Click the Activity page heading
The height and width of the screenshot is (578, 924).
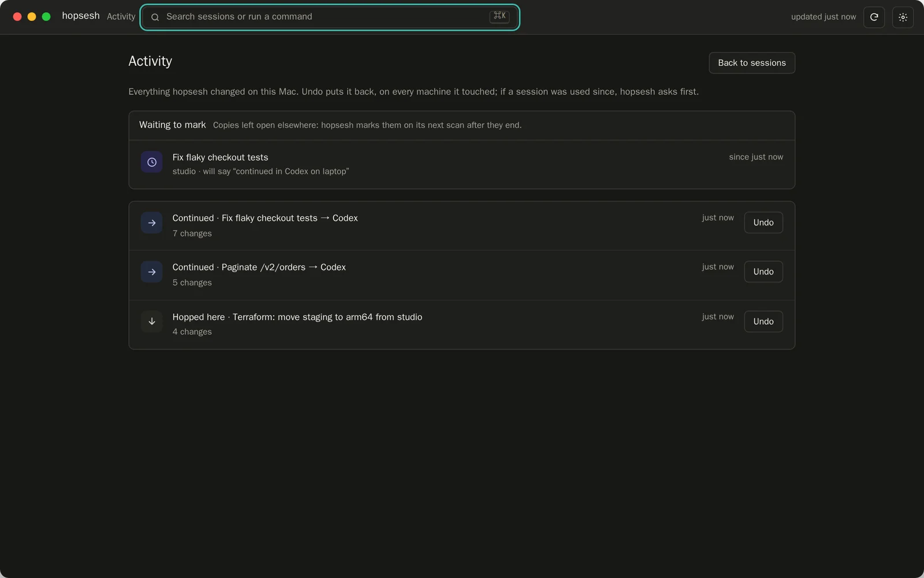[x=150, y=61]
